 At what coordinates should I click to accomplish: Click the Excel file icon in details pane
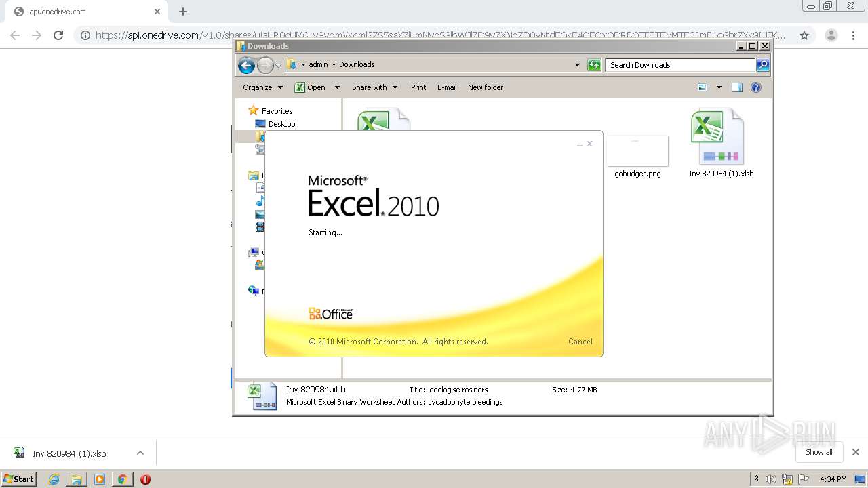coord(262,396)
